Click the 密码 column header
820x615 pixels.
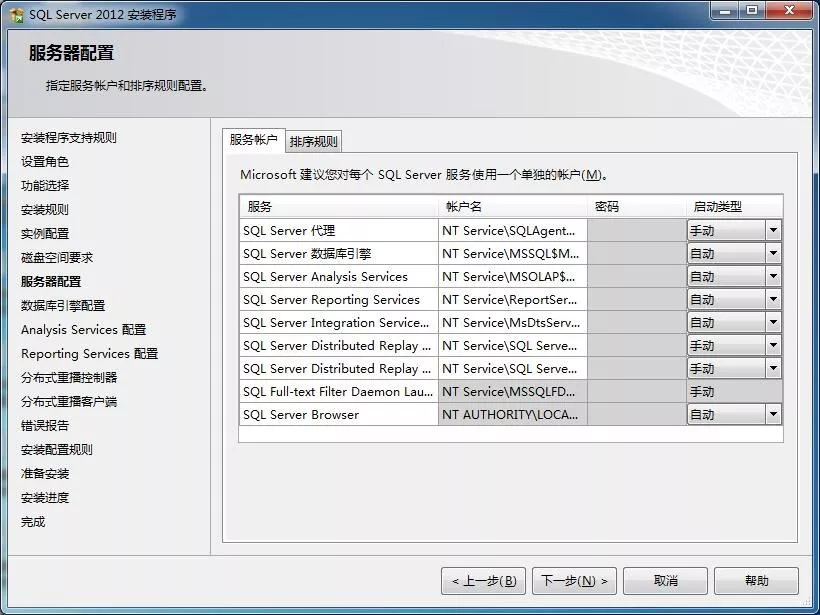tap(637, 207)
